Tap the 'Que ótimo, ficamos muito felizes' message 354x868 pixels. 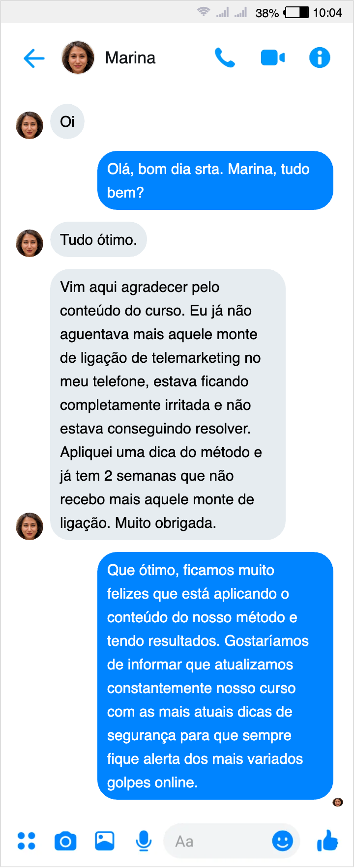[x=215, y=676]
